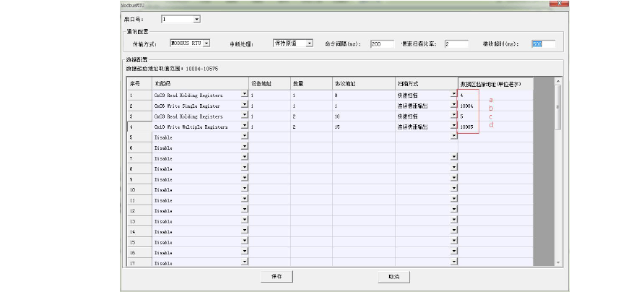Click the 命令间隔(ms) field showing 200

(x=380, y=44)
